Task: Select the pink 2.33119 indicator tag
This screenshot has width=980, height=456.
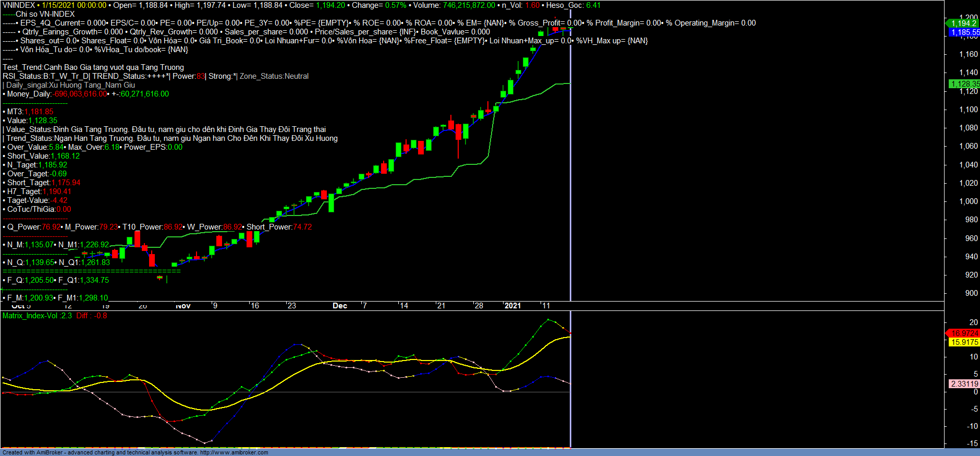Action: 964,383
